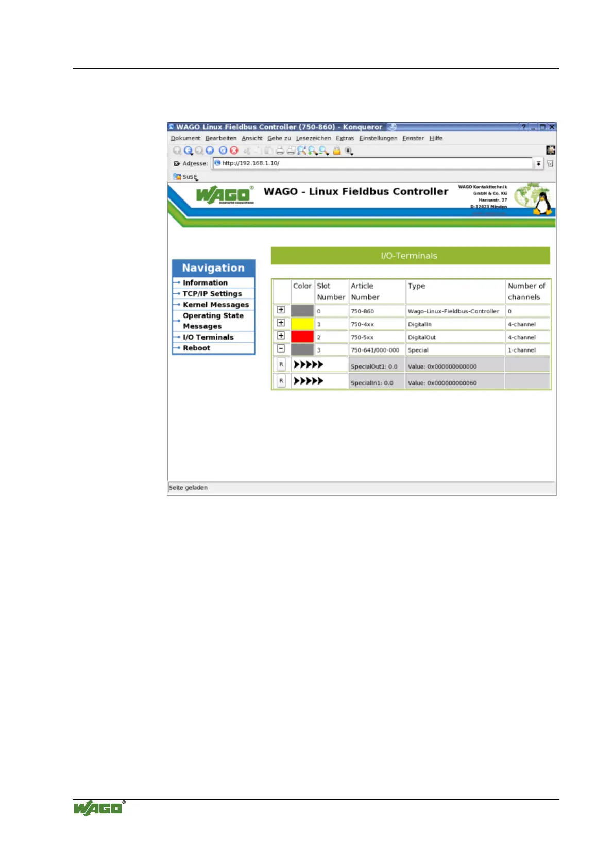Stop loading with the red X icon
Viewport: 613px width, 868px height.
click(234, 151)
